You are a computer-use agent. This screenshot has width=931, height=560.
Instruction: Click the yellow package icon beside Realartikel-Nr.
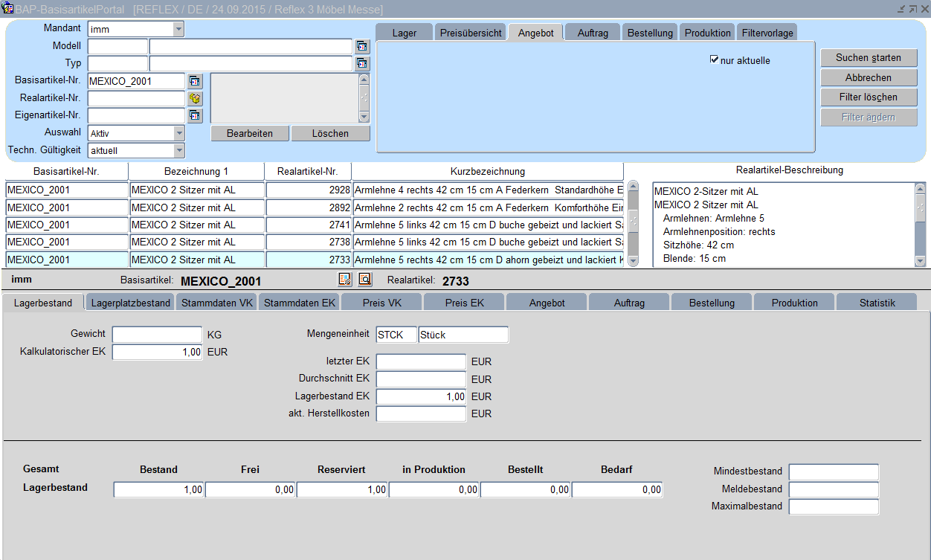195,98
